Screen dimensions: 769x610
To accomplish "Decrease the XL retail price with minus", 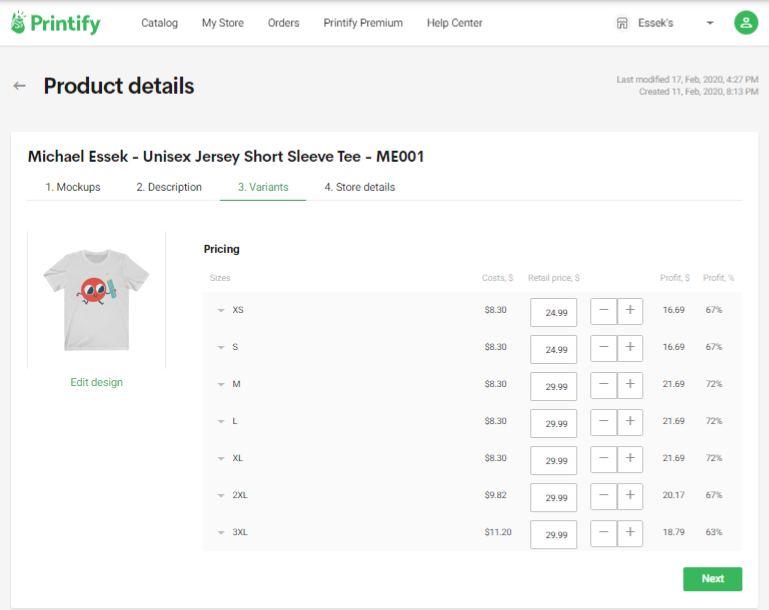I will (603, 459).
